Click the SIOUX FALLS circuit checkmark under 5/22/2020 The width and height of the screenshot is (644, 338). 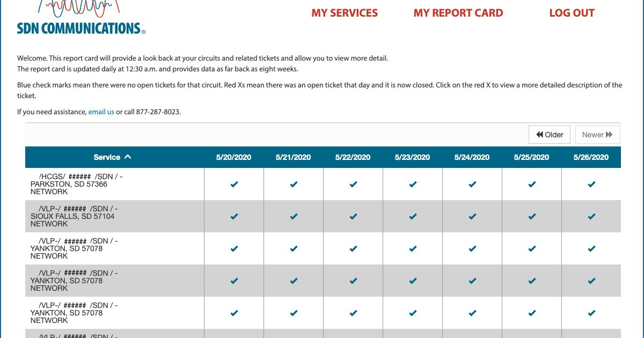tap(353, 216)
